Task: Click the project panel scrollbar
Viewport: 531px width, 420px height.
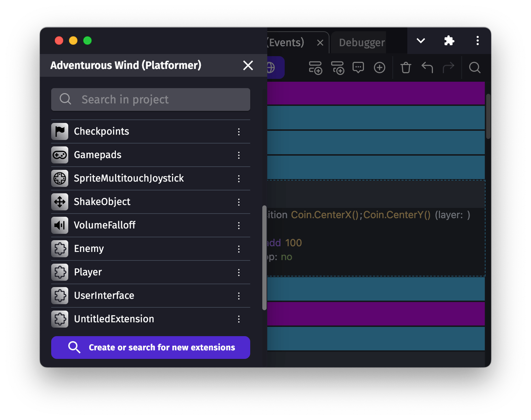Action: tap(264, 258)
